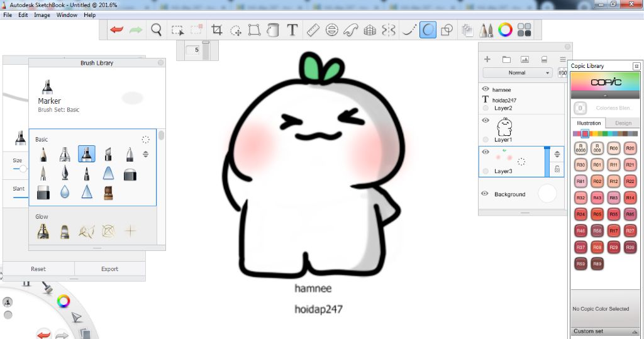
Task: Toggle visibility of Layer3
Action: click(x=486, y=152)
